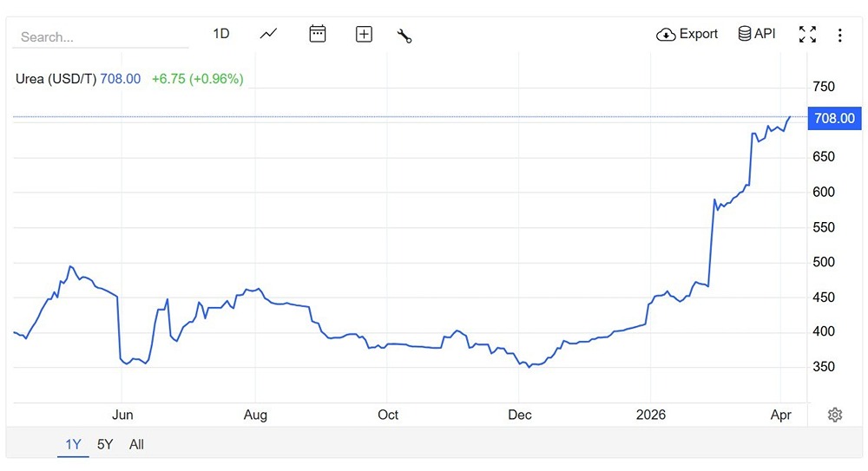Click the API text label

point(765,34)
